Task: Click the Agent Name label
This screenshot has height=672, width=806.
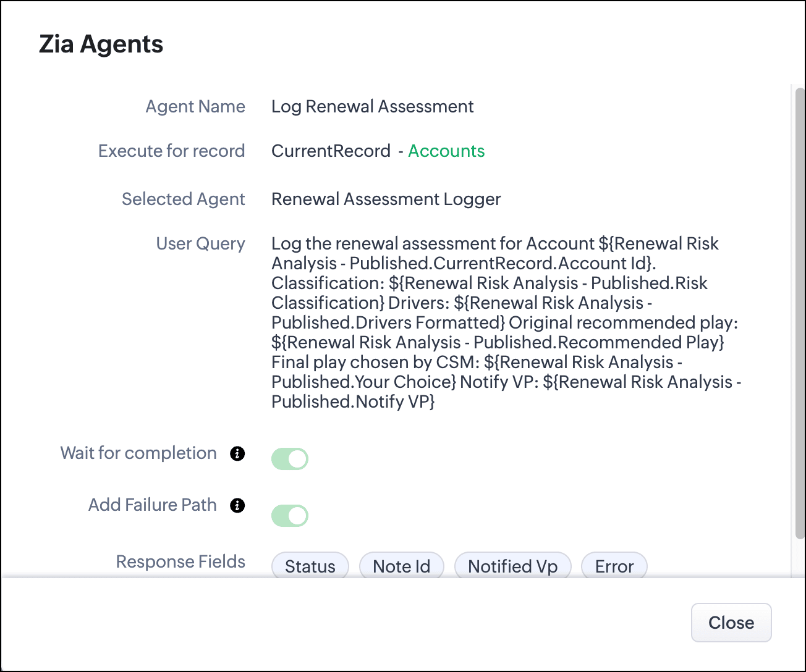Action: coord(195,106)
